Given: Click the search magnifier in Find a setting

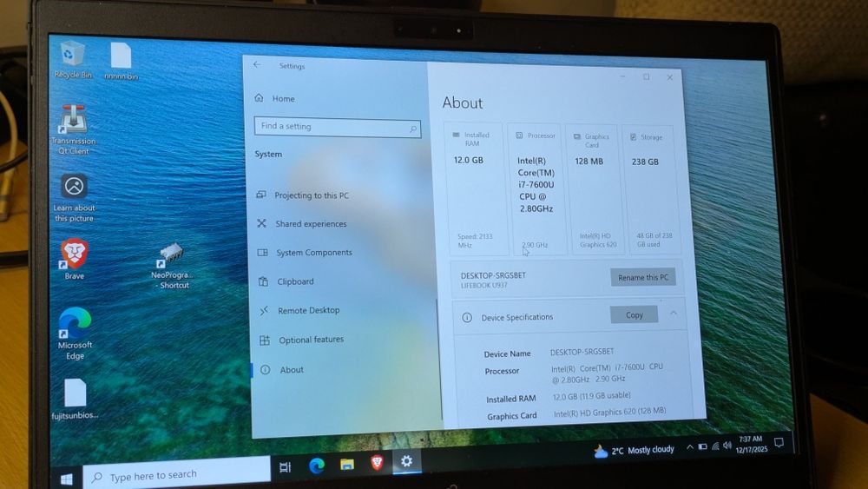Looking at the screenshot, I should pos(413,129).
